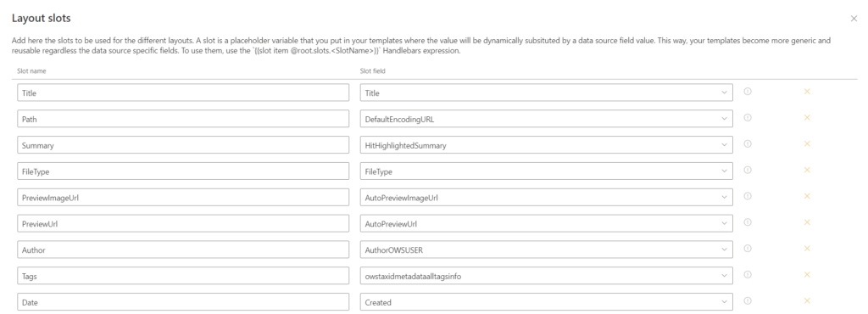Open the owstaxidmetadataalltagsinfo dropdown
Screen dimensions: 868x314
(x=547, y=276)
